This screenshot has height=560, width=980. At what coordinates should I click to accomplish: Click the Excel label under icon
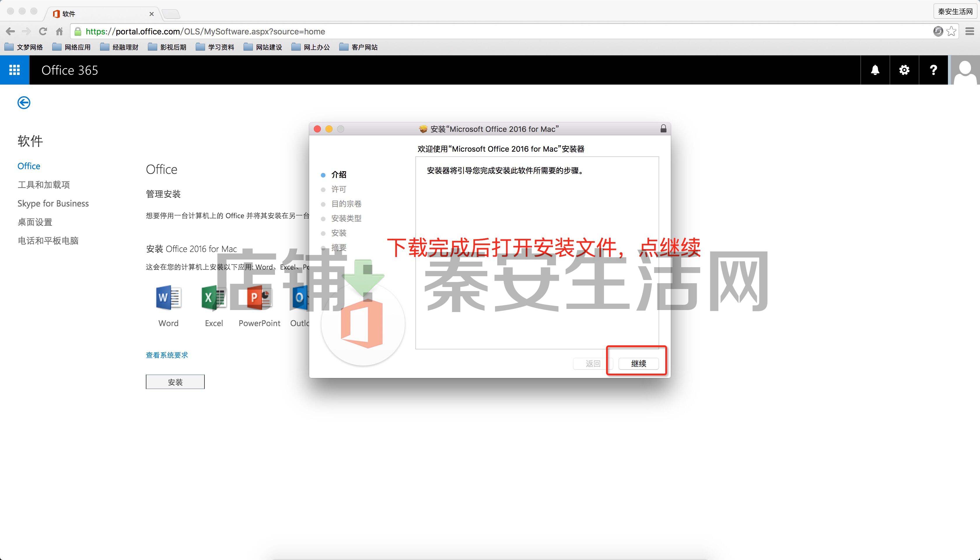tap(214, 323)
